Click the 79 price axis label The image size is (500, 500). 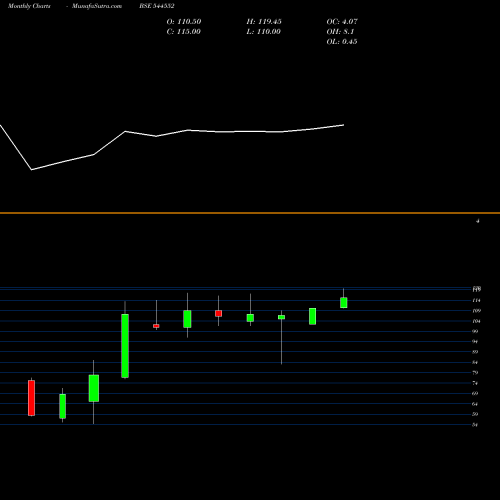click(475, 373)
